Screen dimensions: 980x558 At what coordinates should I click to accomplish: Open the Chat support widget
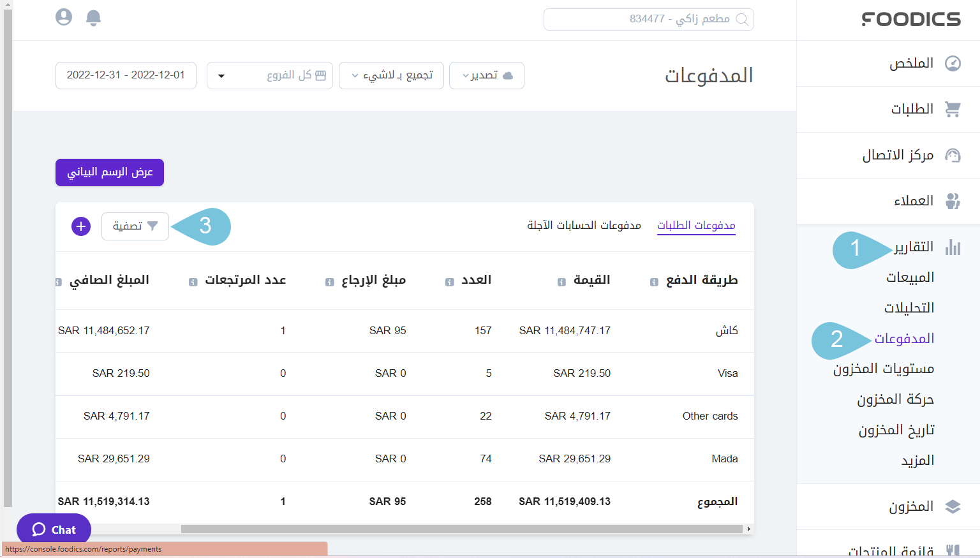pyautogui.click(x=54, y=529)
